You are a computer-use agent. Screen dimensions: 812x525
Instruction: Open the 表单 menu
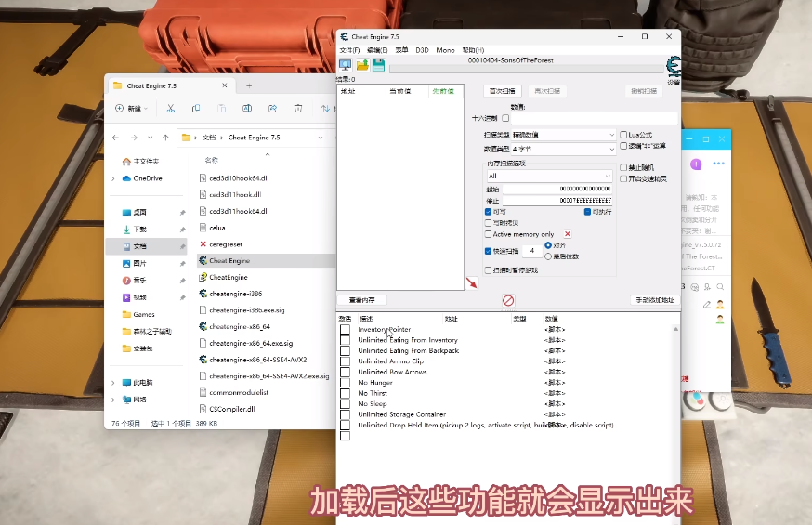point(402,50)
